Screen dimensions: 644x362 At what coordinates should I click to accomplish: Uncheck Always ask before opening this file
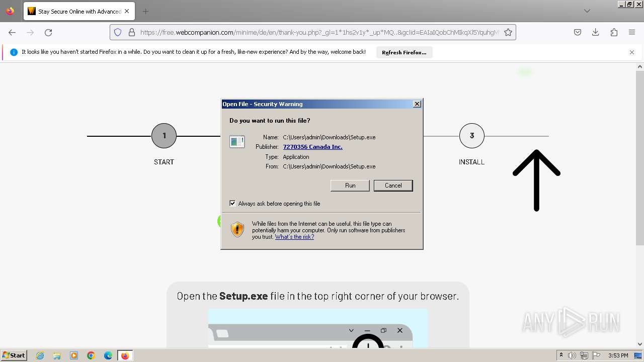click(232, 203)
